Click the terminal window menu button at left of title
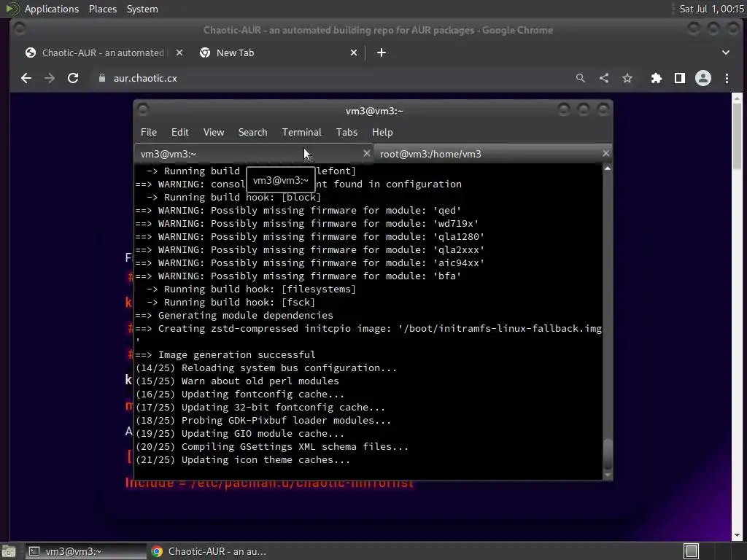The height and width of the screenshot is (560, 747). pyautogui.click(x=142, y=110)
